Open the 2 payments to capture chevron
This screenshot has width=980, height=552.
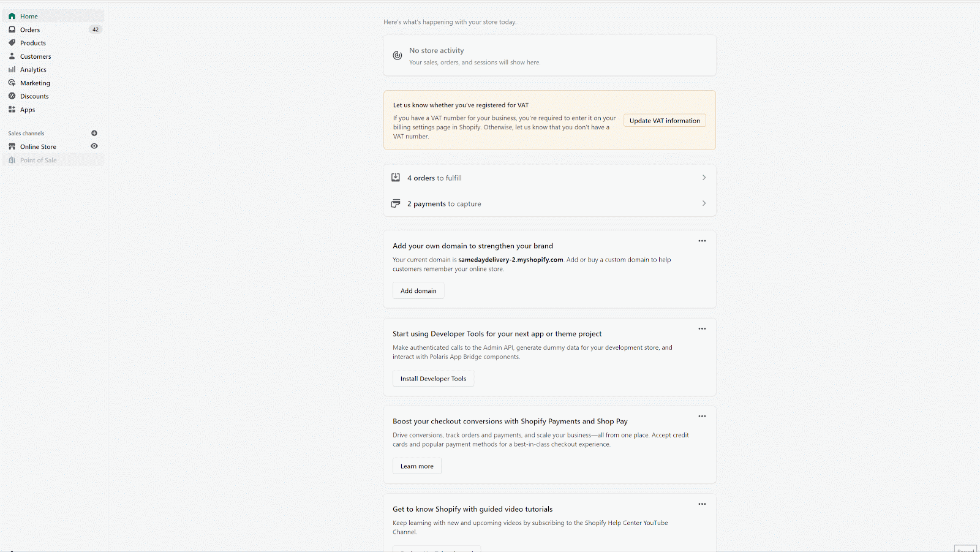[704, 203]
